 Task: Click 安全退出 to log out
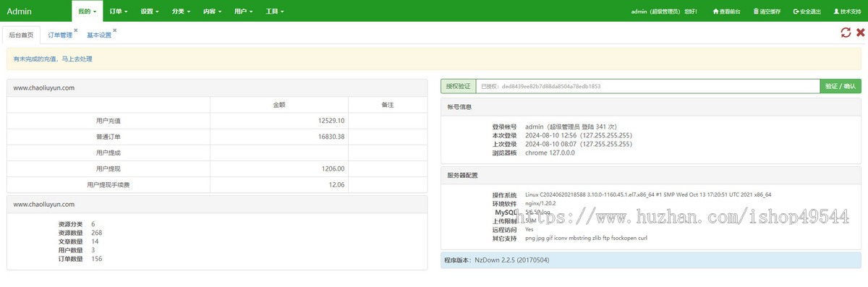coord(807,12)
